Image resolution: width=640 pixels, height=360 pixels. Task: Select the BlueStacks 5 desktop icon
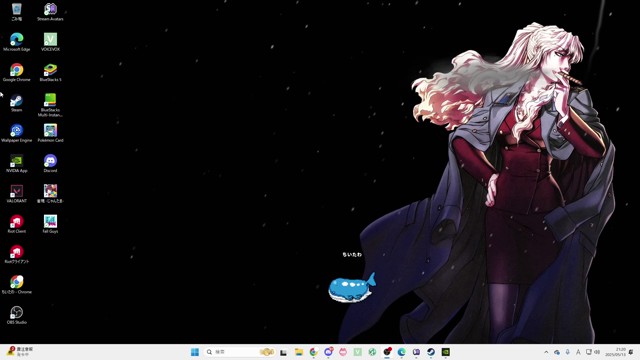pos(50,72)
